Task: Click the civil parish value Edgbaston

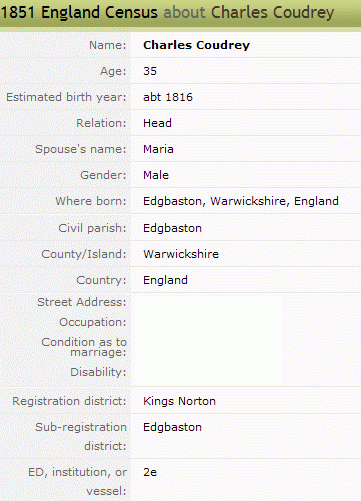Action: (172, 228)
